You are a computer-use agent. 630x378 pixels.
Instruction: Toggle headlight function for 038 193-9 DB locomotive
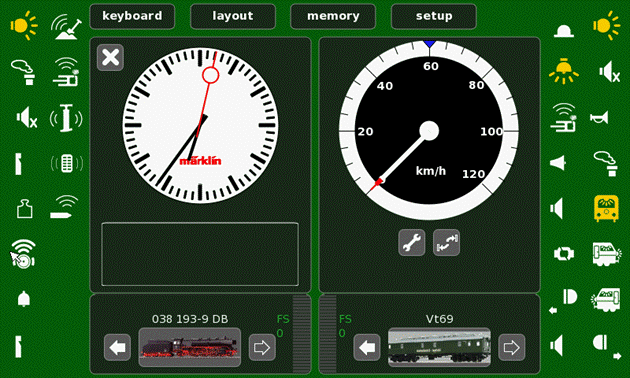click(23, 26)
